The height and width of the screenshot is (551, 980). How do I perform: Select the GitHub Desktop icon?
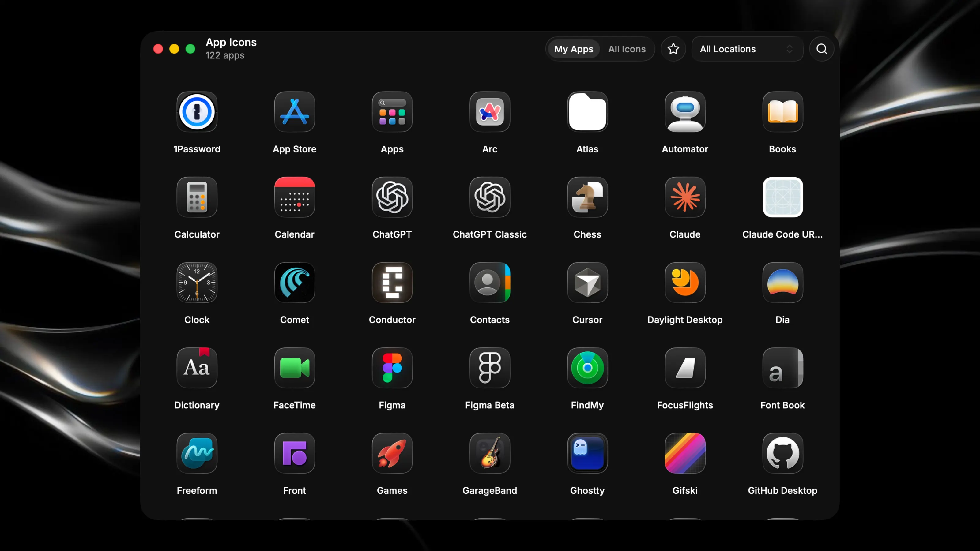click(x=782, y=453)
